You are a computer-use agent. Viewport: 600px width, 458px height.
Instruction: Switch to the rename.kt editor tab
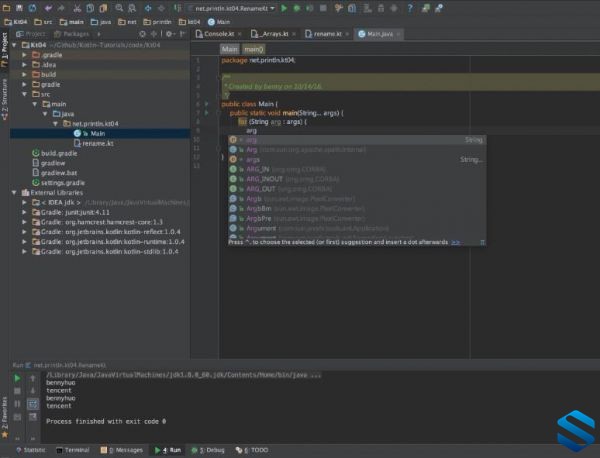click(327, 34)
